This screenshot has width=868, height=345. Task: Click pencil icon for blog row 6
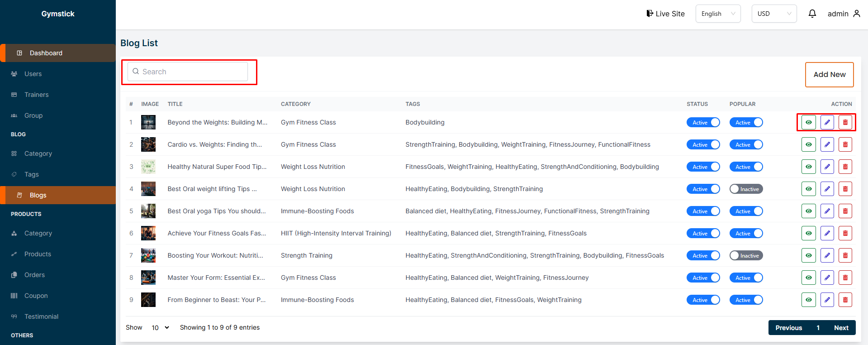827,233
